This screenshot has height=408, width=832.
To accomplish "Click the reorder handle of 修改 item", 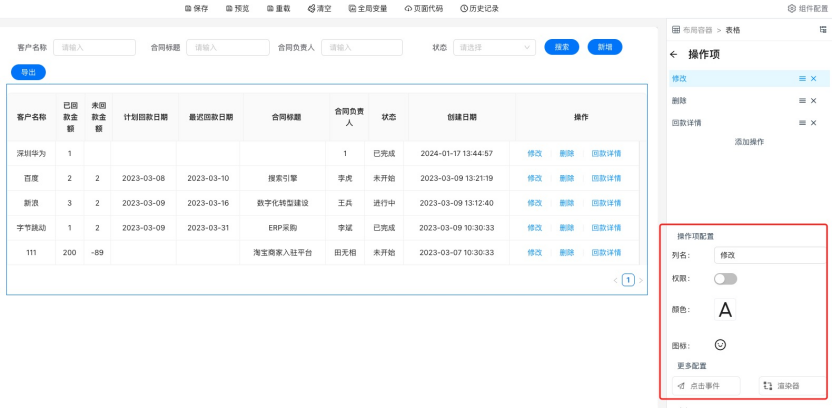I will 802,79.
